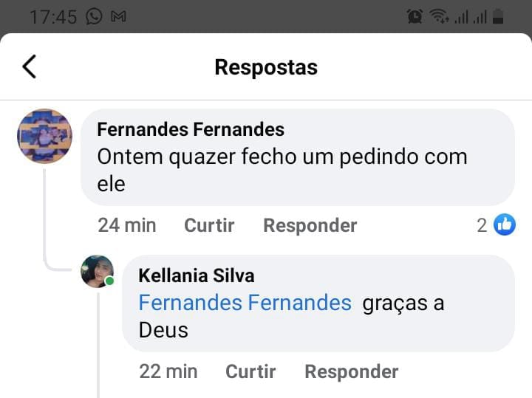
Task: Tap the battery status icon
Action: 499,16
